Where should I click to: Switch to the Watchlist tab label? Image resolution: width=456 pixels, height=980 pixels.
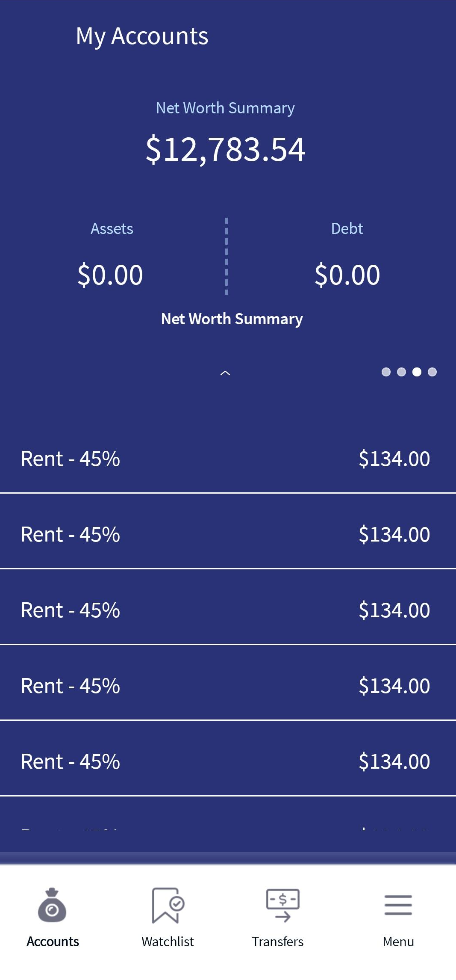pyautogui.click(x=168, y=942)
